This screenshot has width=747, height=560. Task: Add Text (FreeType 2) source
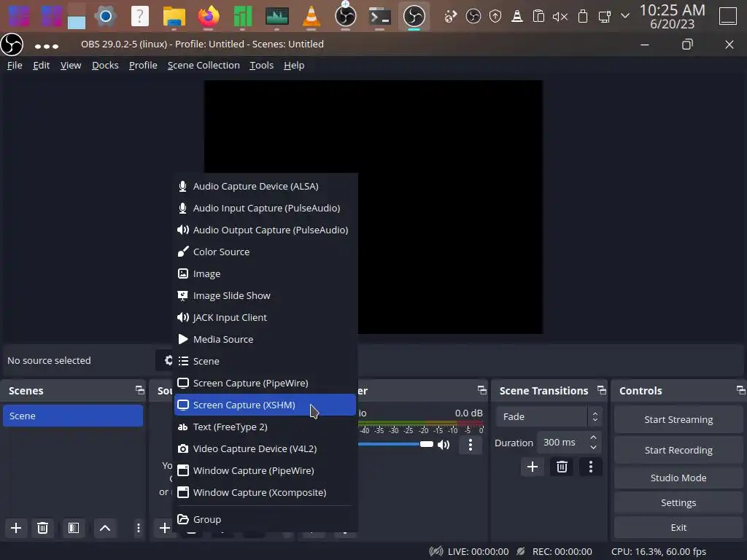click(x=265, y=427)
